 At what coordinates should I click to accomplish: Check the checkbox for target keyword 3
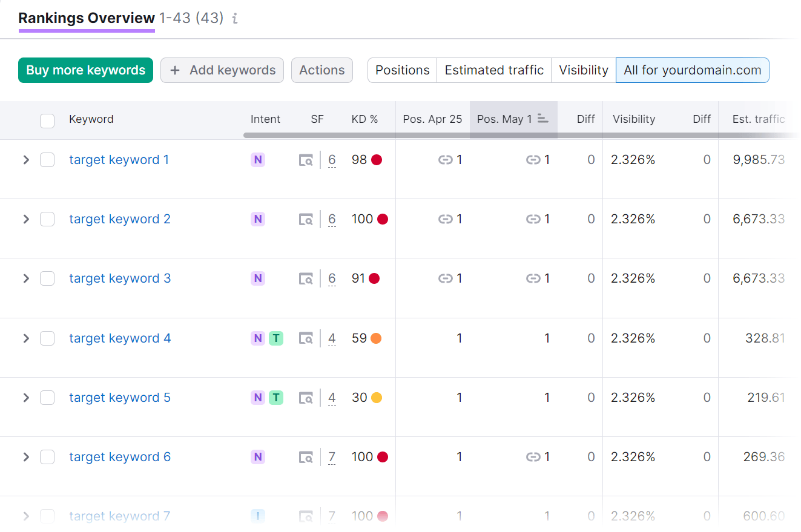(x=47, y=278)
